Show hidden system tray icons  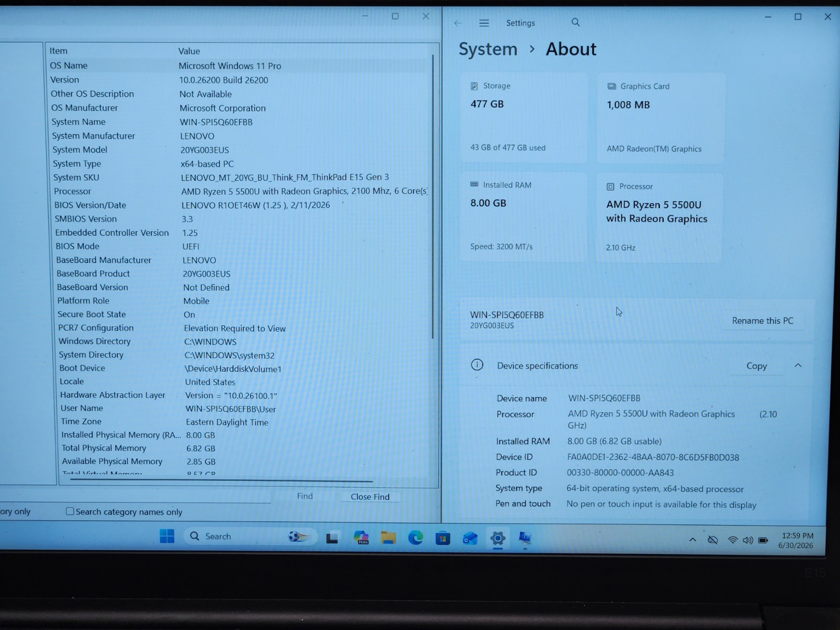(x=692, y=540)
